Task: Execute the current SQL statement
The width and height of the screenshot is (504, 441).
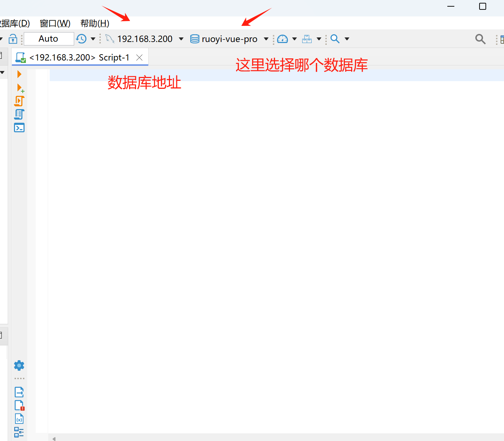Action: click(19, 74)
